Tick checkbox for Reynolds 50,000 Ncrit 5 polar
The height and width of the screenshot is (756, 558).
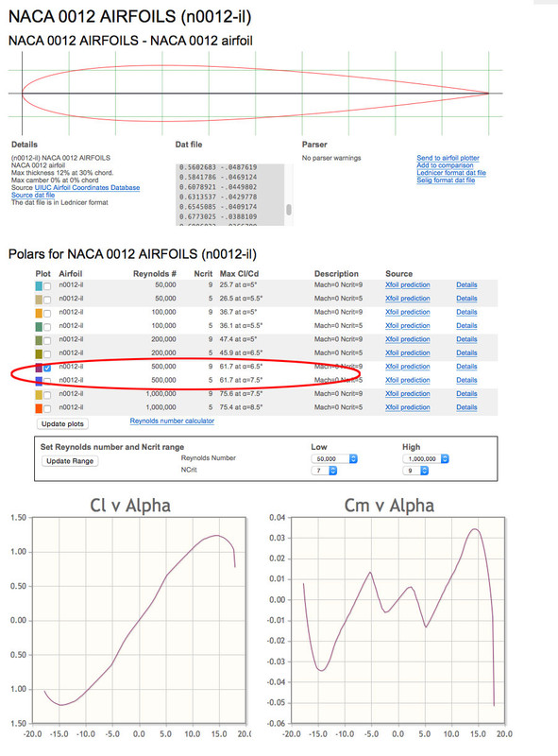(x=47, y=300)
